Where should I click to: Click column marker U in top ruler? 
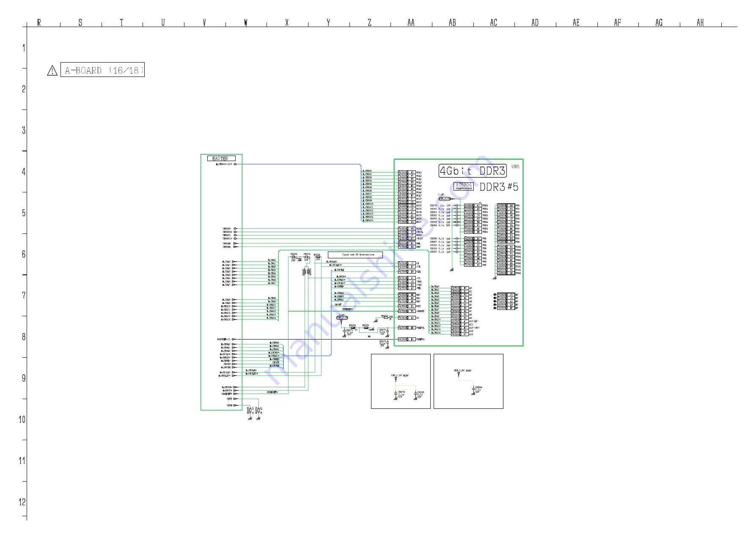(163, 22)
